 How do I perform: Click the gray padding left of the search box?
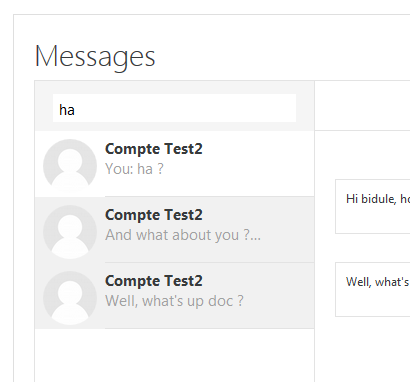click(x=44, y=108)
